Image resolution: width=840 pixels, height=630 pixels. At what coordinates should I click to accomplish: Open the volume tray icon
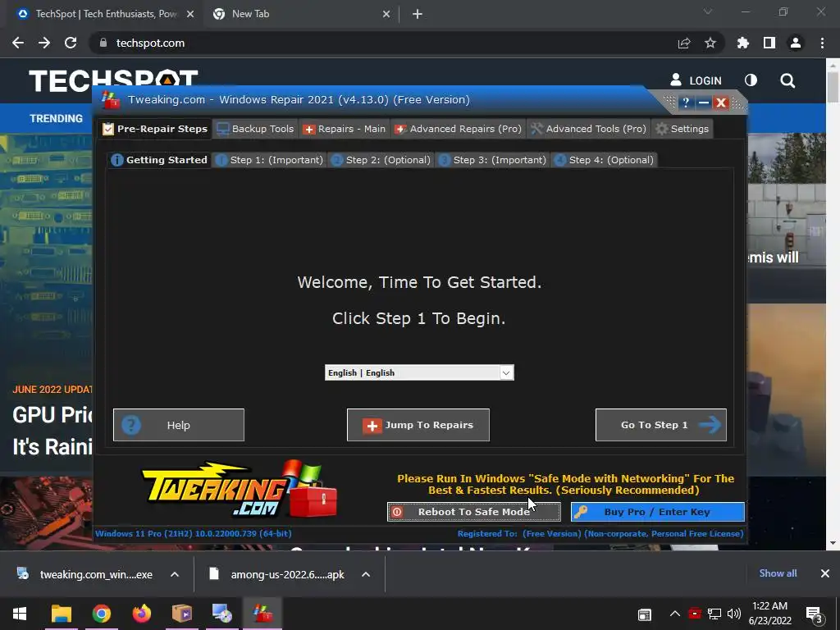(734, 614)
